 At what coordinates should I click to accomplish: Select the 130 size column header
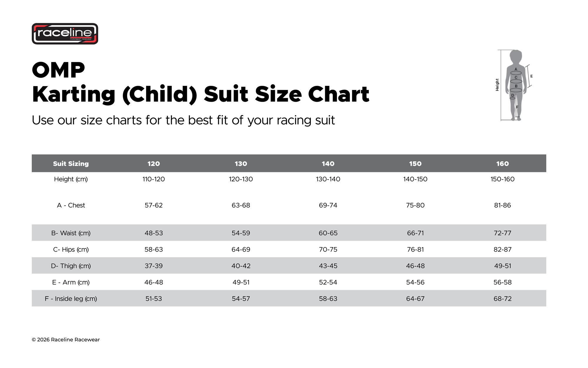pyautogui.click(x=241, y=164)
